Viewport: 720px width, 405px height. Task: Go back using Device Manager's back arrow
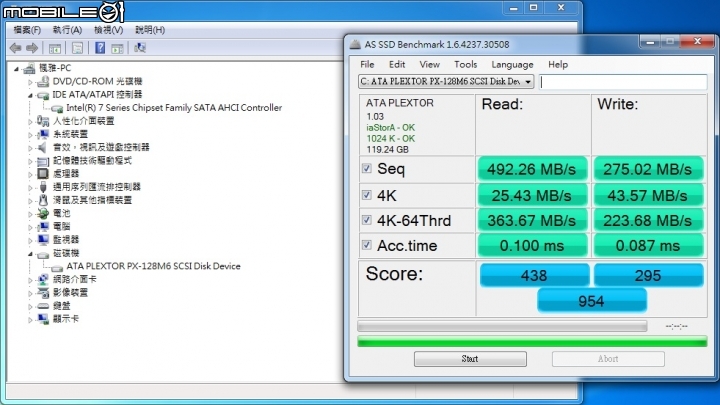[x=16, y=48]
